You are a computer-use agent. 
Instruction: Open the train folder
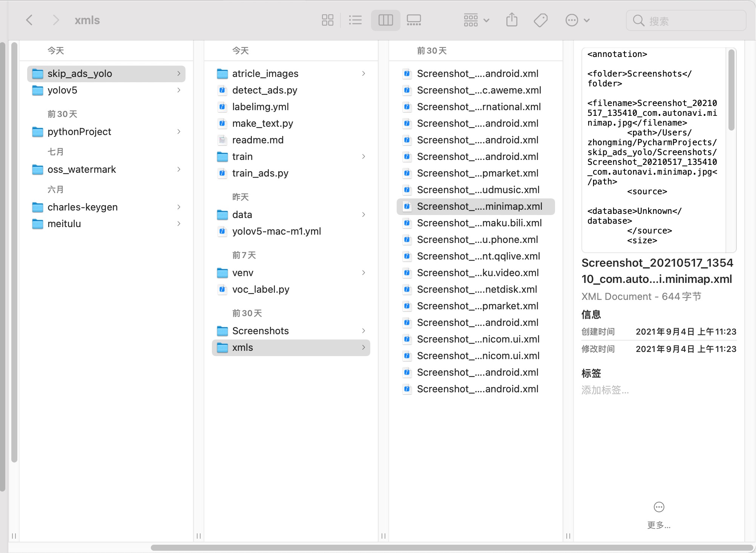coord(291,157)
